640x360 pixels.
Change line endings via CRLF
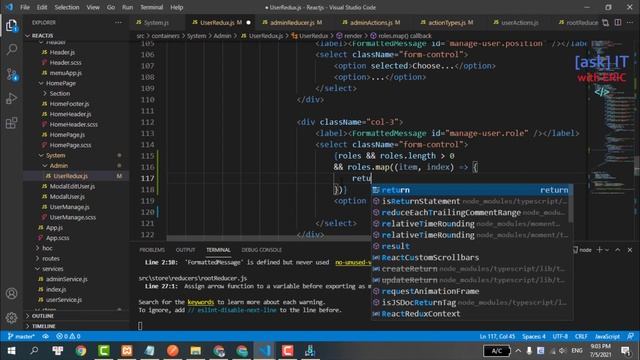pos(581,336)
